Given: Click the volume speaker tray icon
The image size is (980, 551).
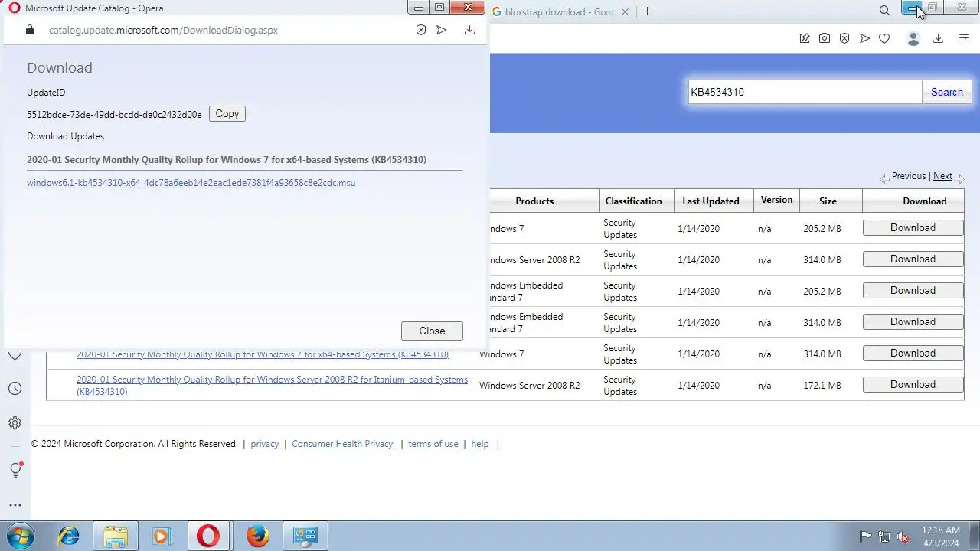Looking at the screenshot, I should (903, 536).
